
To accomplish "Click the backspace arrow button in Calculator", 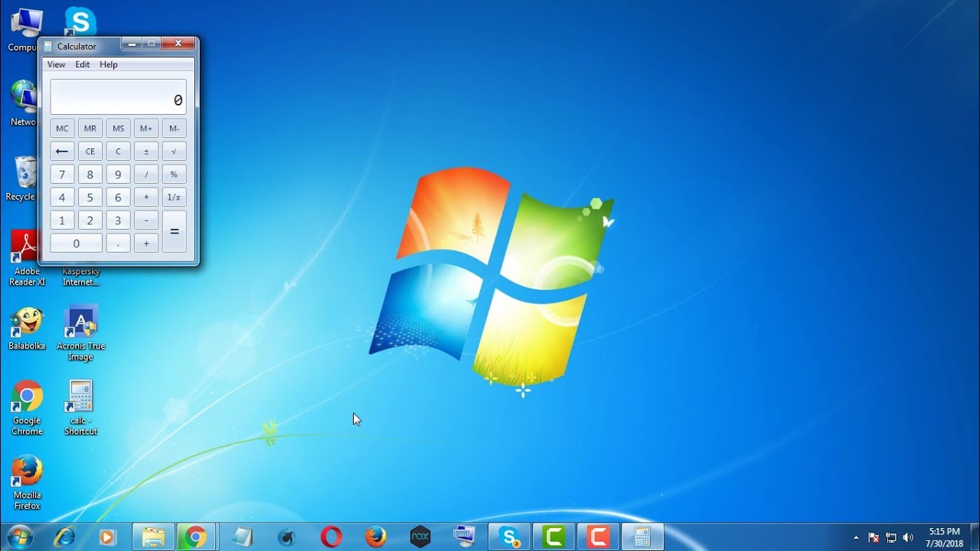I will click(62, 152).
